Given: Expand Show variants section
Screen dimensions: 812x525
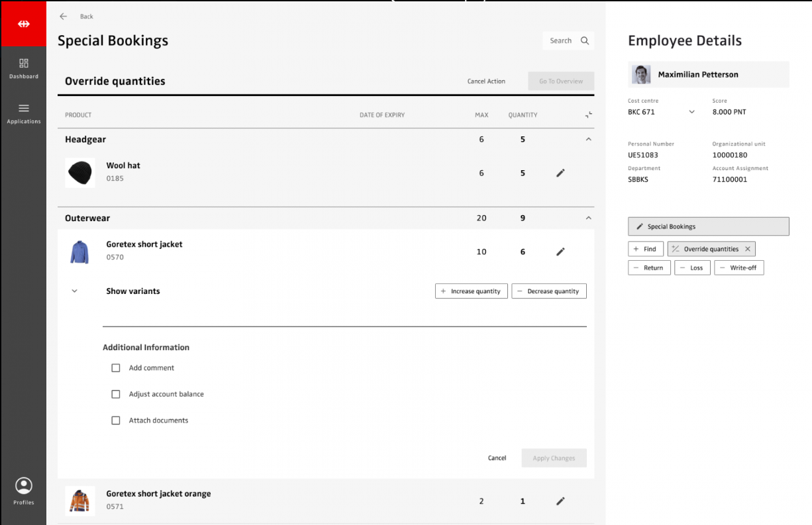Looking at the screenshot, I should point(74,291).
